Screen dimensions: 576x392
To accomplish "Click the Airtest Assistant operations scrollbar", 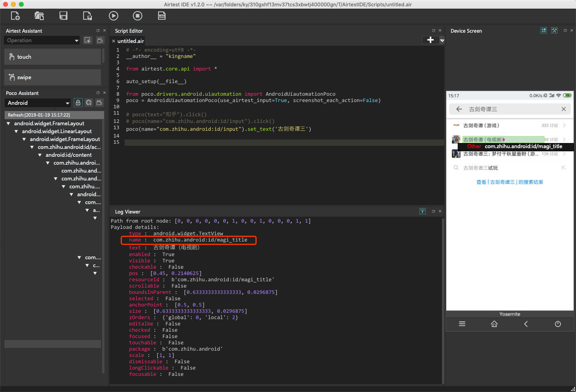I will pyautogui.click(x=103, y=56).
